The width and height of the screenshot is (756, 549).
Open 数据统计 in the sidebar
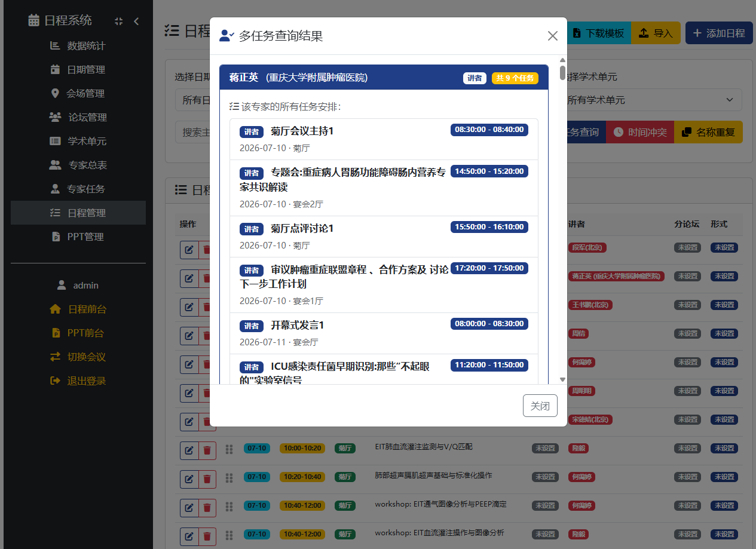(78, 45)
